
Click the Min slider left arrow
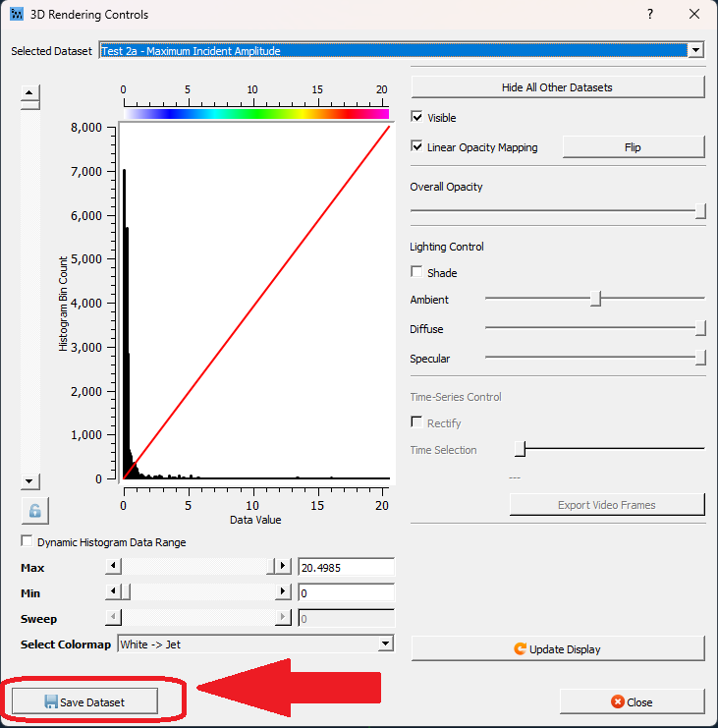click(112, 592)
